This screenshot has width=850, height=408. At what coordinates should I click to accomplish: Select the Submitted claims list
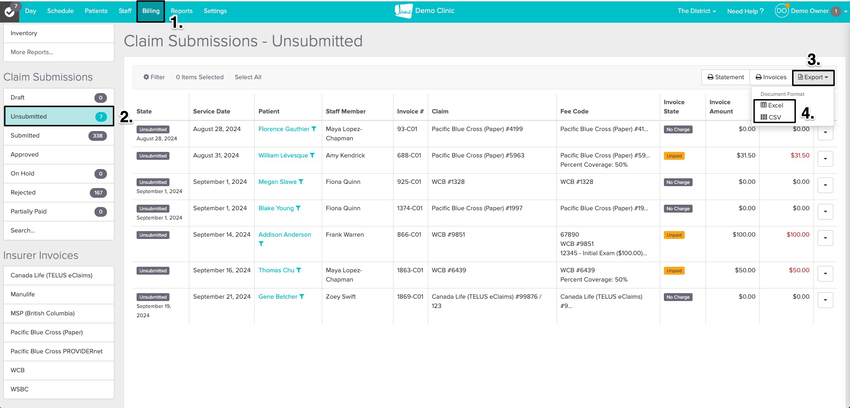[x=59, y=135]
